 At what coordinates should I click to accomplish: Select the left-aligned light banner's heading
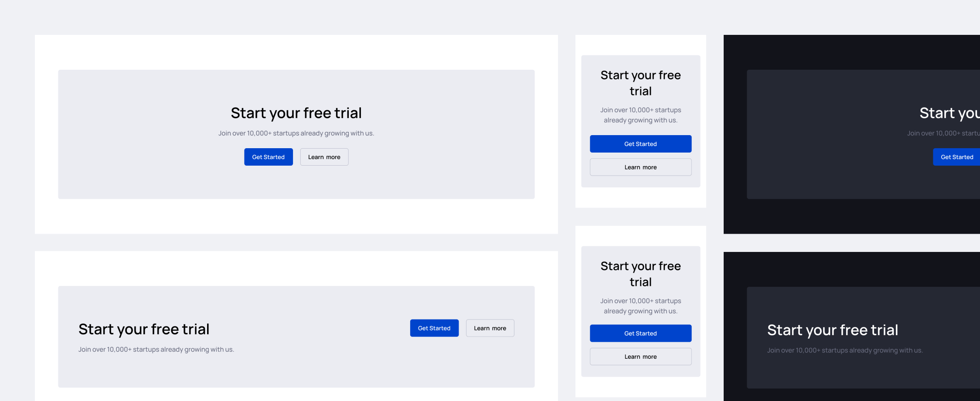[x=144, y=330]
